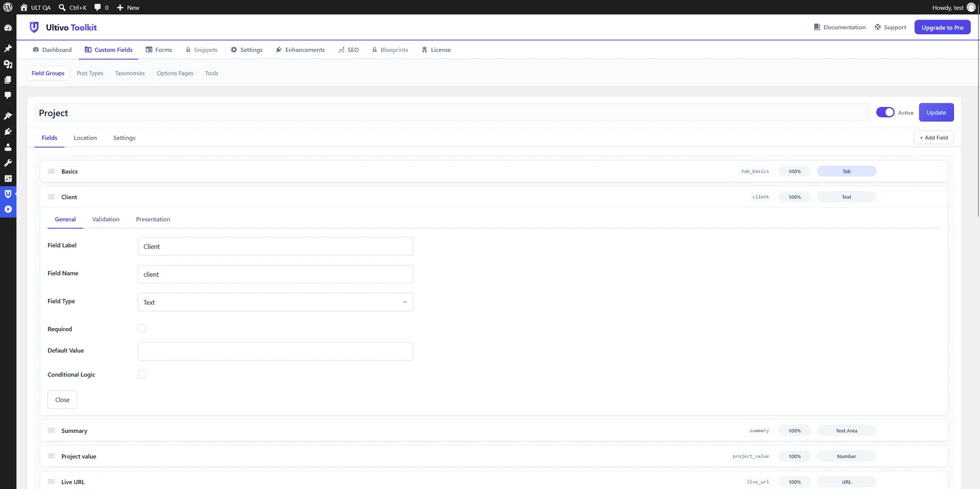Click the drag handle of the Summary field
Screen dimensions: 980x489
pyautogui.click(x=51, y=431)
